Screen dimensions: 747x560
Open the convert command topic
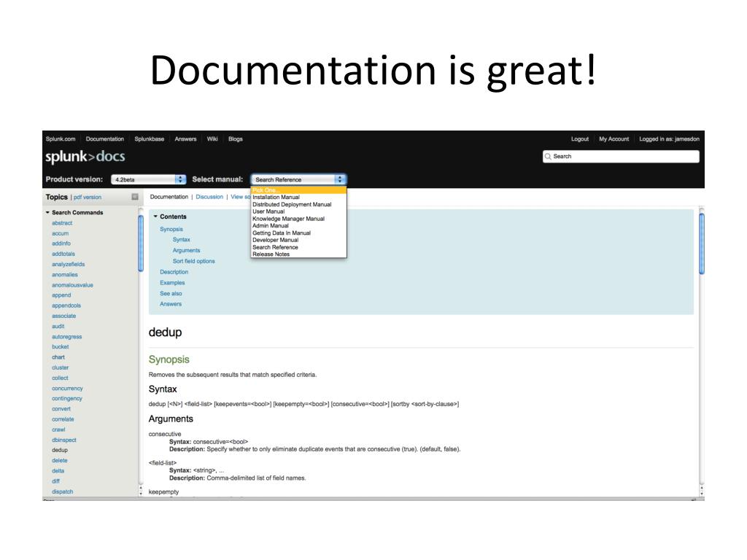click(61, 409)
